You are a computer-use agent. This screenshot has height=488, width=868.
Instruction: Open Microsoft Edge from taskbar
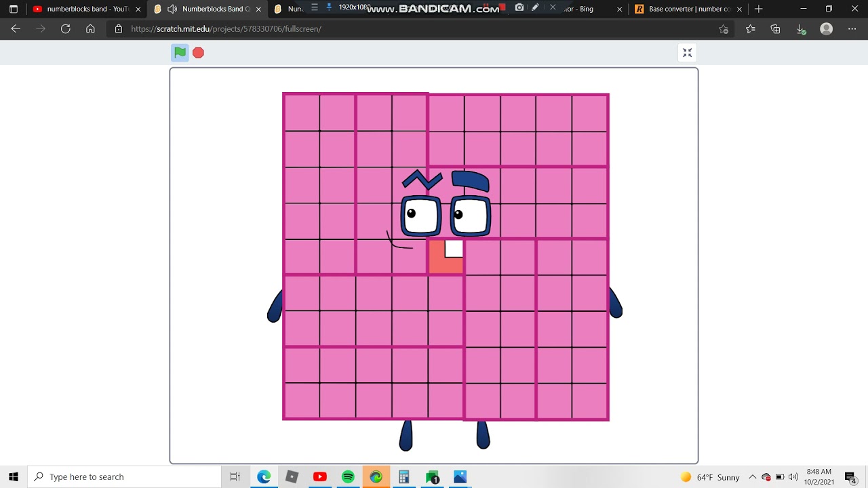(x=264, y=477)
